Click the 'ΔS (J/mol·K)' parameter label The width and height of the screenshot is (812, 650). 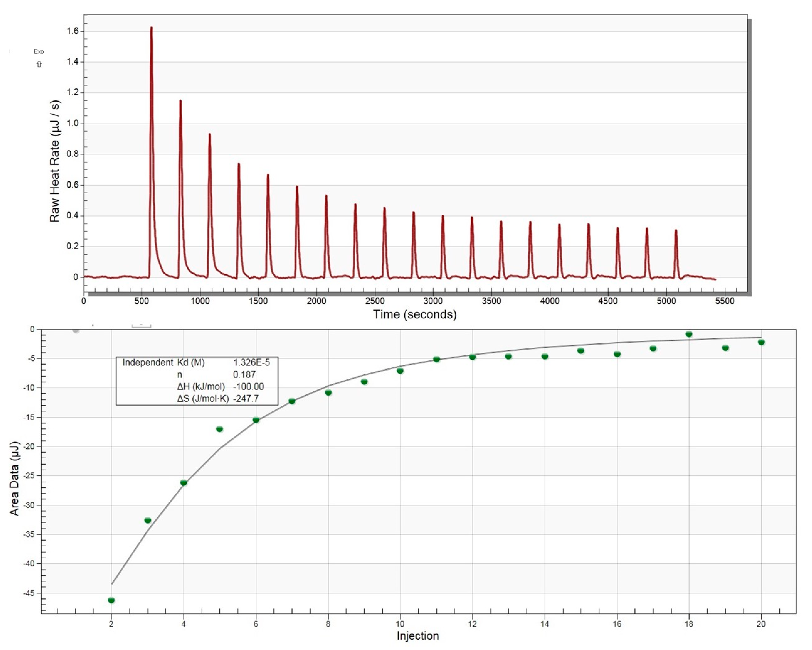(203, 399)
